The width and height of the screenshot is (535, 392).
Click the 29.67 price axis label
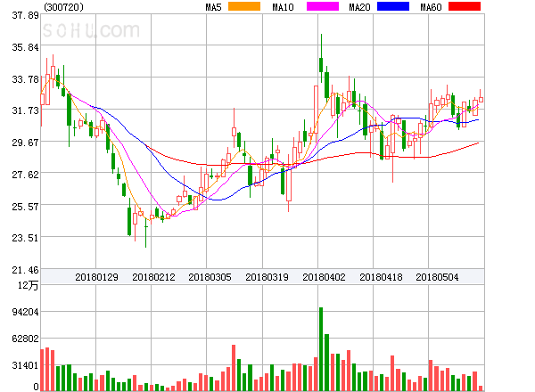(25, 143)
